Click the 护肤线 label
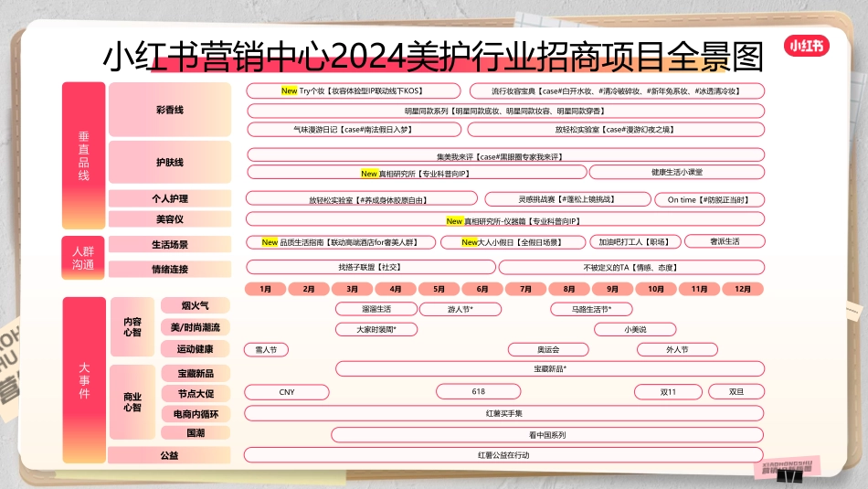The width and height of the screenshot is (868, 489). [x=170, y=163]
